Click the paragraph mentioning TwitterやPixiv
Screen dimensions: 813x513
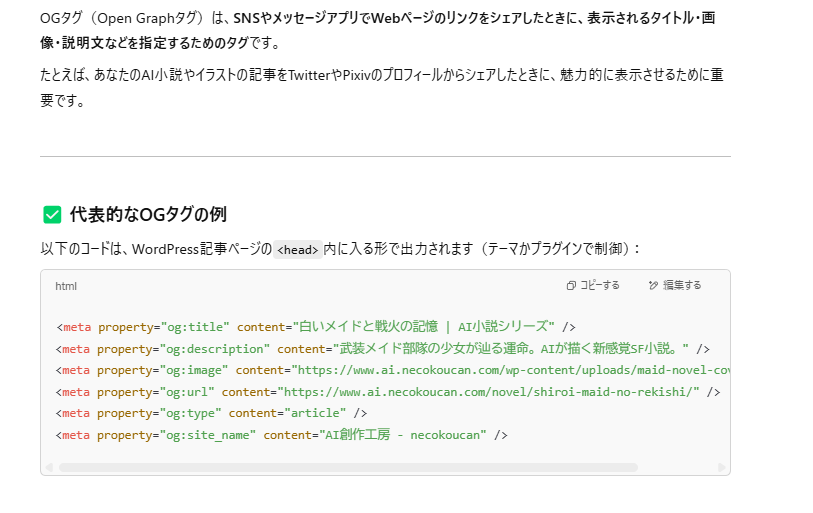tap(382, 87)
